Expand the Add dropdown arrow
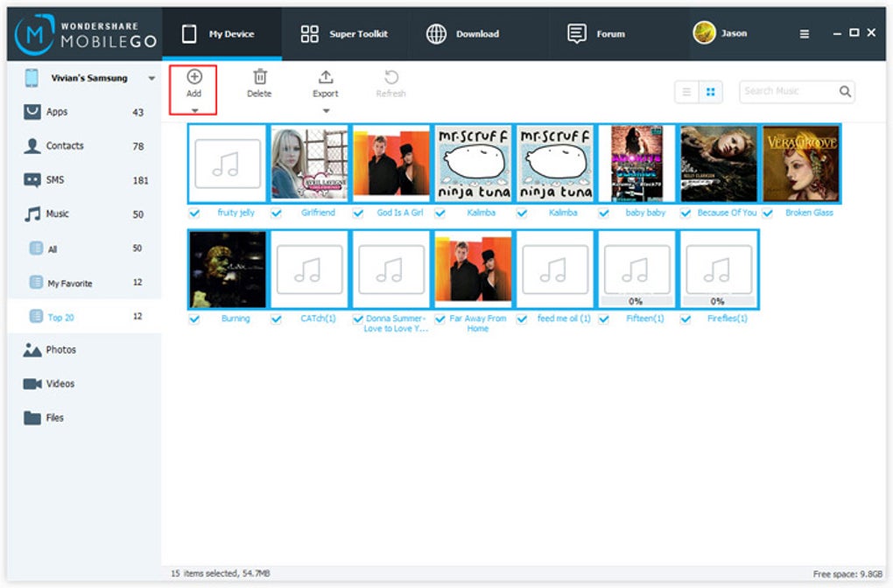Viewport: 893px width, 588px height. (194, 110)
